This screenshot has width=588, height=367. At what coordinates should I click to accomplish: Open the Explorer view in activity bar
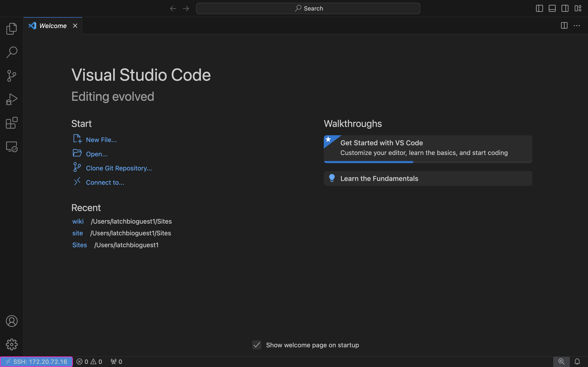pos(12,29)
